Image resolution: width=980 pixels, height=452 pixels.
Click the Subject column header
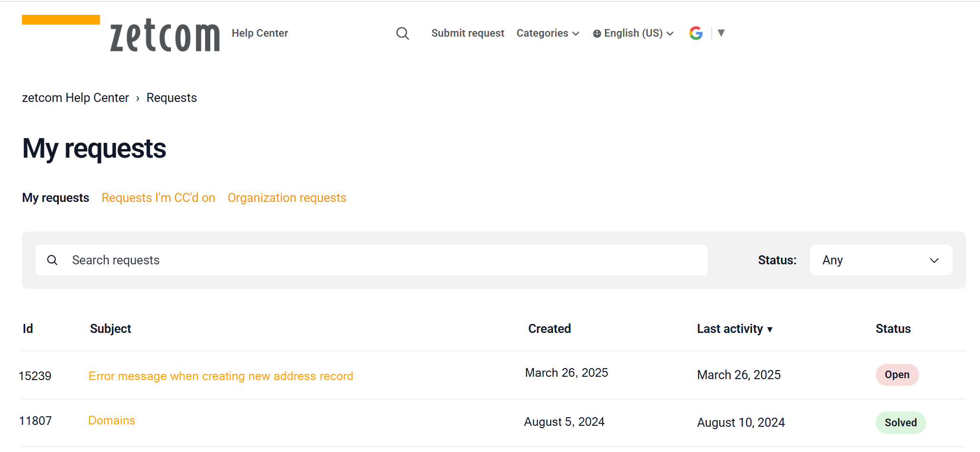(110, 329)
